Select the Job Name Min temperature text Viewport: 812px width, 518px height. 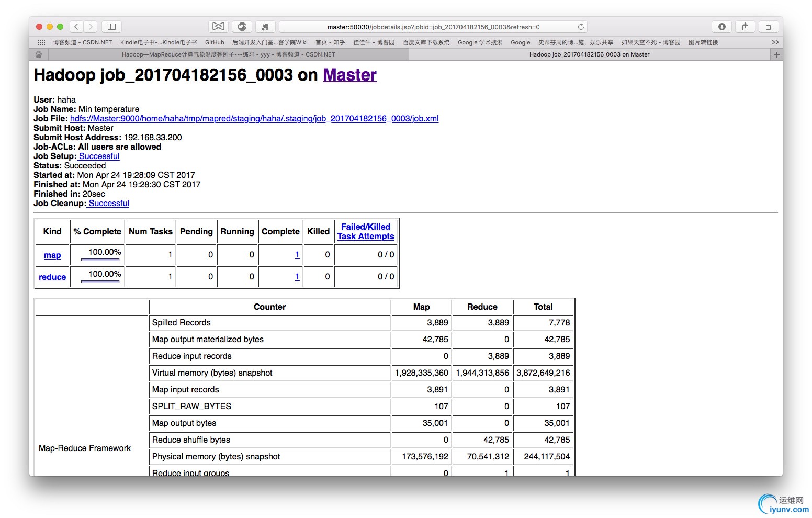pos(86,109)
